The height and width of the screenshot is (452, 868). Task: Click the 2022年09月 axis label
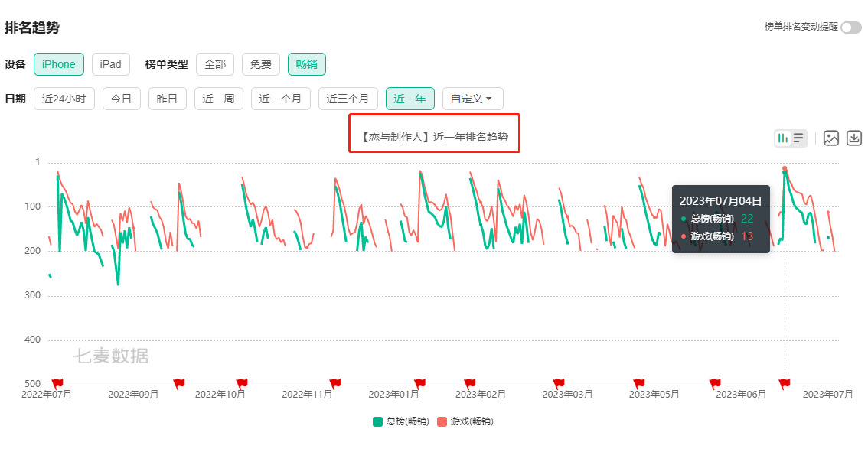click(x=133, y=395)
